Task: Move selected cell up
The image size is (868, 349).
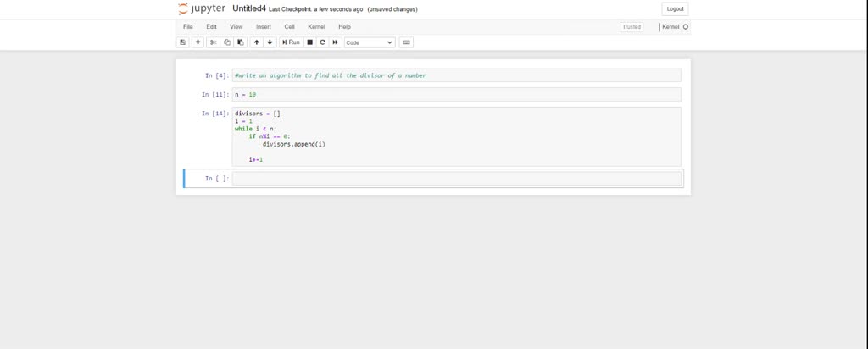Action: tap(256, 42)
